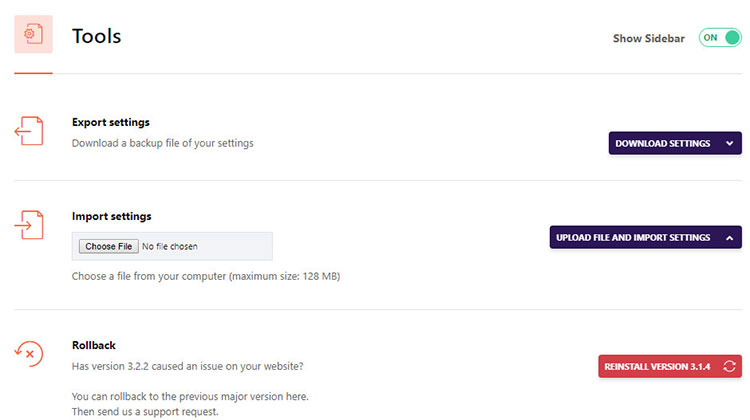Click the Export settings arrow icon
This screenshot has height=420, width=750.
(29, 132)
